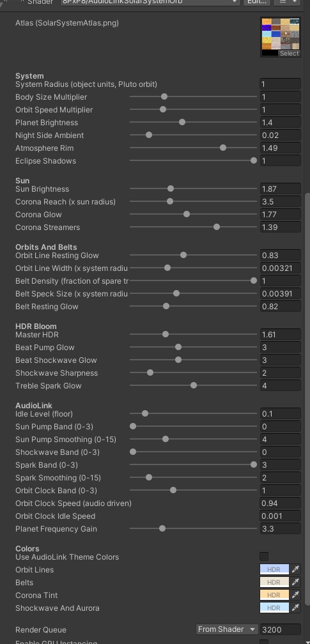Toggle Enable GPU Instancing checkbox
The width and height of the screenshot is (310, 644).
pos(264,642)
